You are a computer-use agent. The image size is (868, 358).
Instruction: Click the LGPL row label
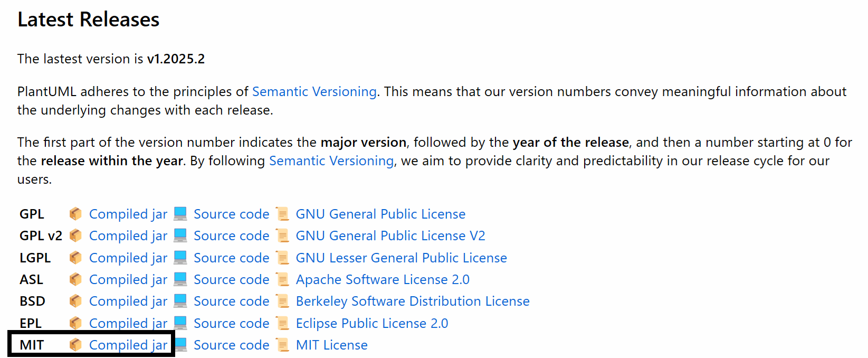(x=35, y=258)
